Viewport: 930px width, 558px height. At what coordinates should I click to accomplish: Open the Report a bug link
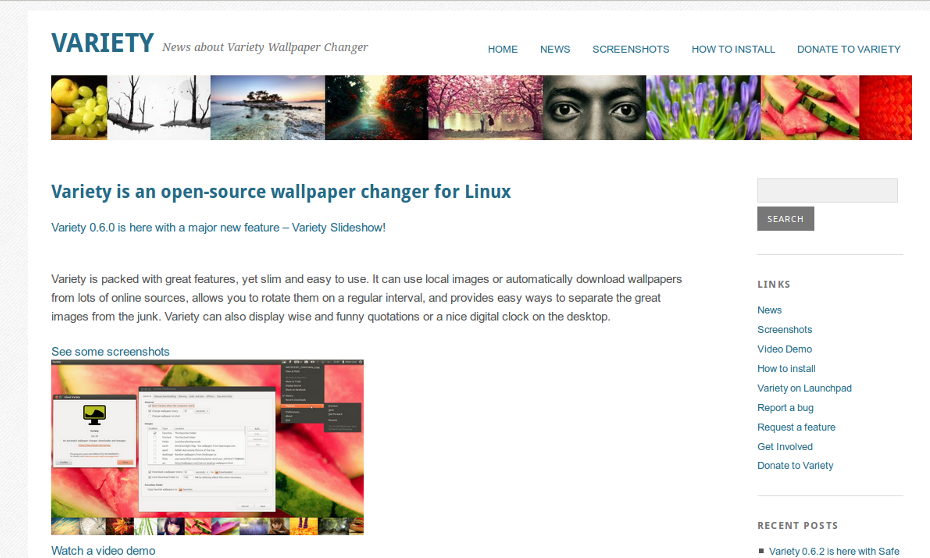click(x=785, y=408)
